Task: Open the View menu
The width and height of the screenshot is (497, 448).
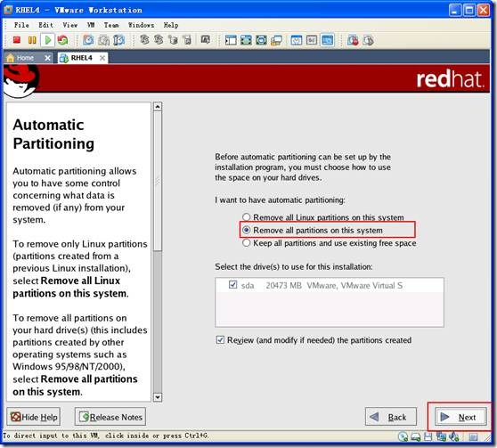Action: [70, 25]
